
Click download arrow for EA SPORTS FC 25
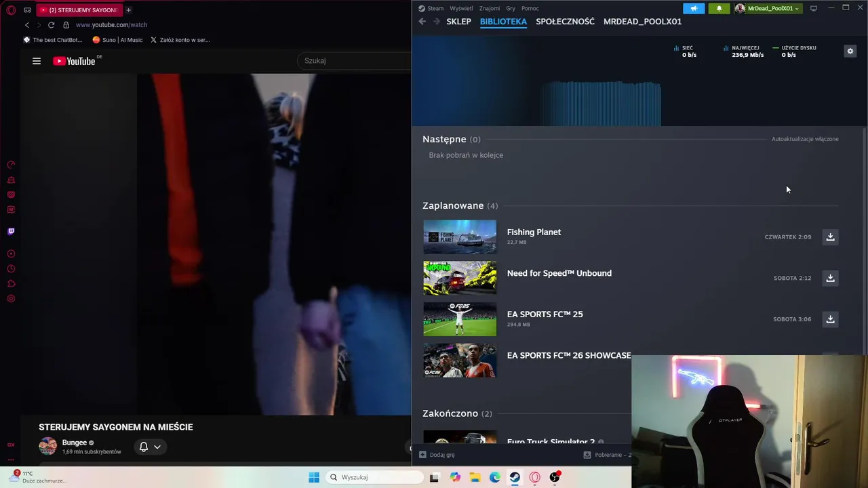tap(830, 319)
